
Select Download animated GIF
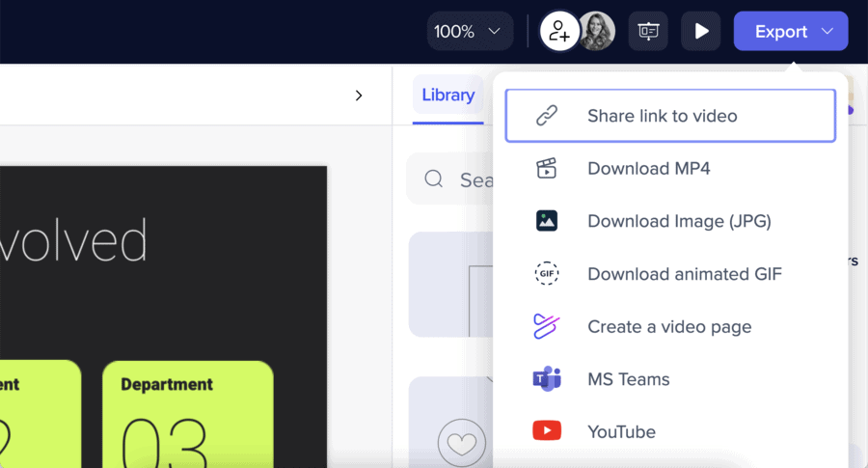pyautogui.click(x=670, y=274)
